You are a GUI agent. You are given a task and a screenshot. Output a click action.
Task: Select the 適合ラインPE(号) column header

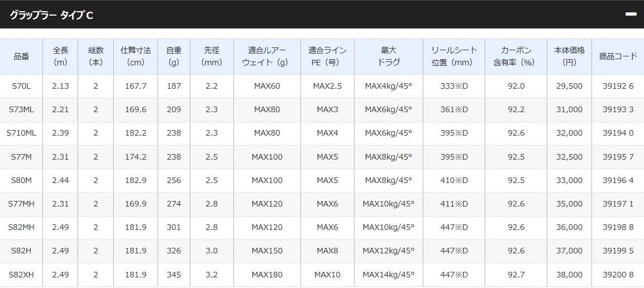(x=327, y=56)
